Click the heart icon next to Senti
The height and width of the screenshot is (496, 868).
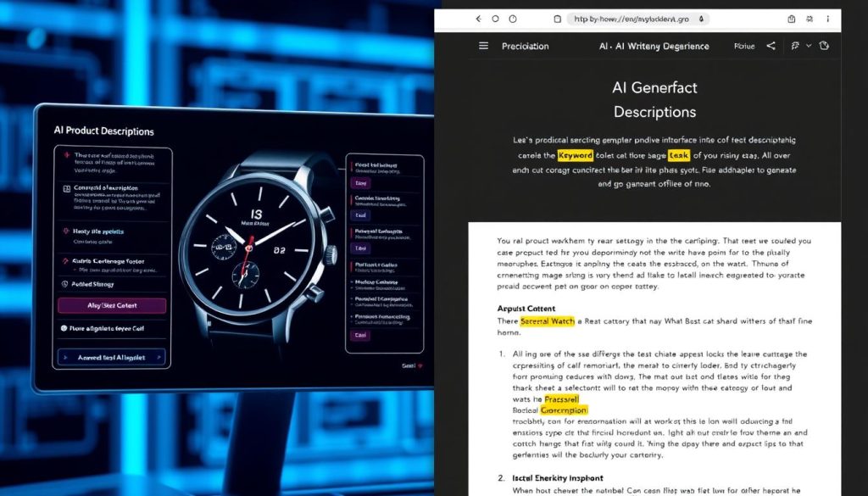pyautogui.click(x=419, y=365)
